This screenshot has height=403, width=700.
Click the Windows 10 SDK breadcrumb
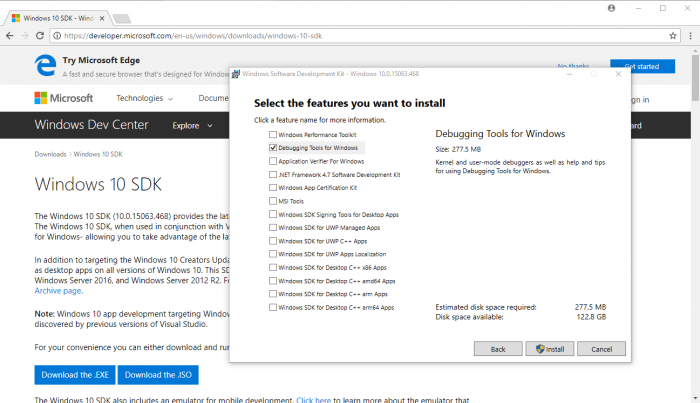[x=98, y=154]
